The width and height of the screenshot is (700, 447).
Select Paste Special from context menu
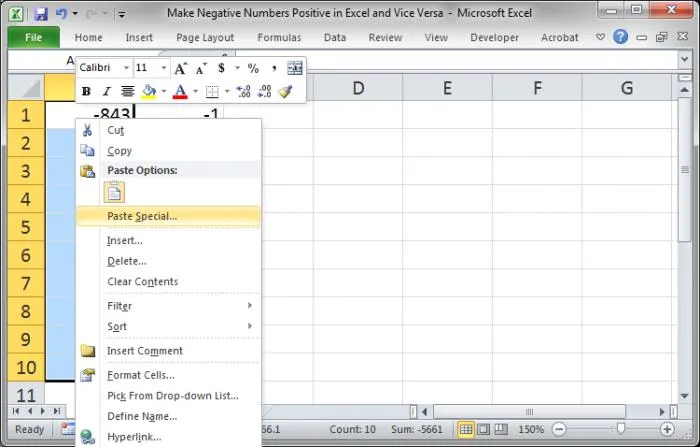(169, 216)
